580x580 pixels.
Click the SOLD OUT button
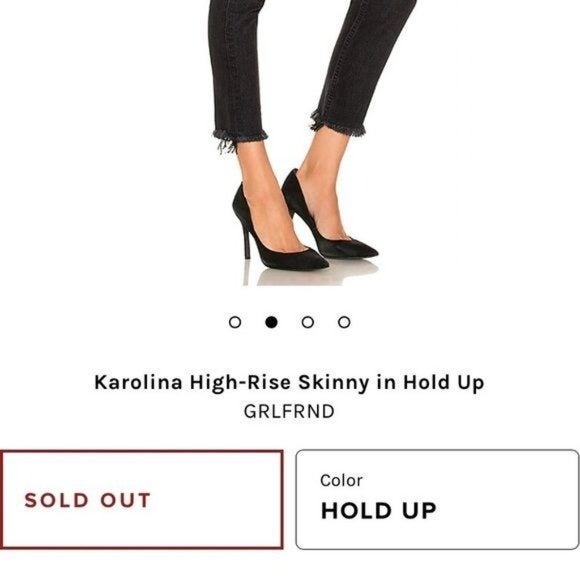tap(142, 500)
